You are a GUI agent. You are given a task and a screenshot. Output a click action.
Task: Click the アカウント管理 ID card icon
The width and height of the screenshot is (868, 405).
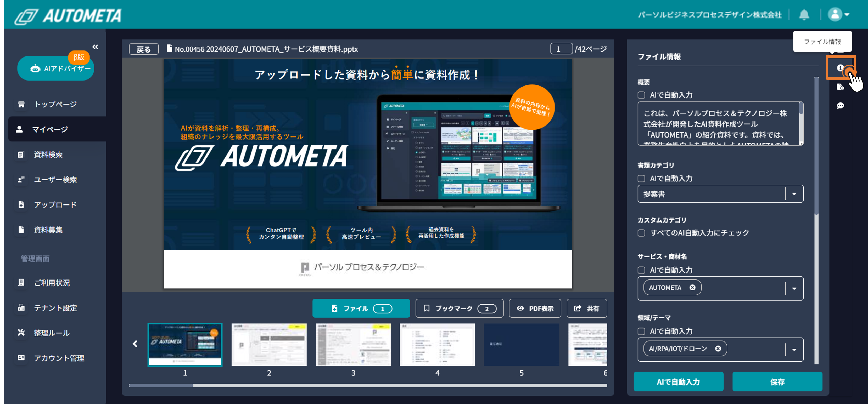pyautogui.click(x=21, y=358)
